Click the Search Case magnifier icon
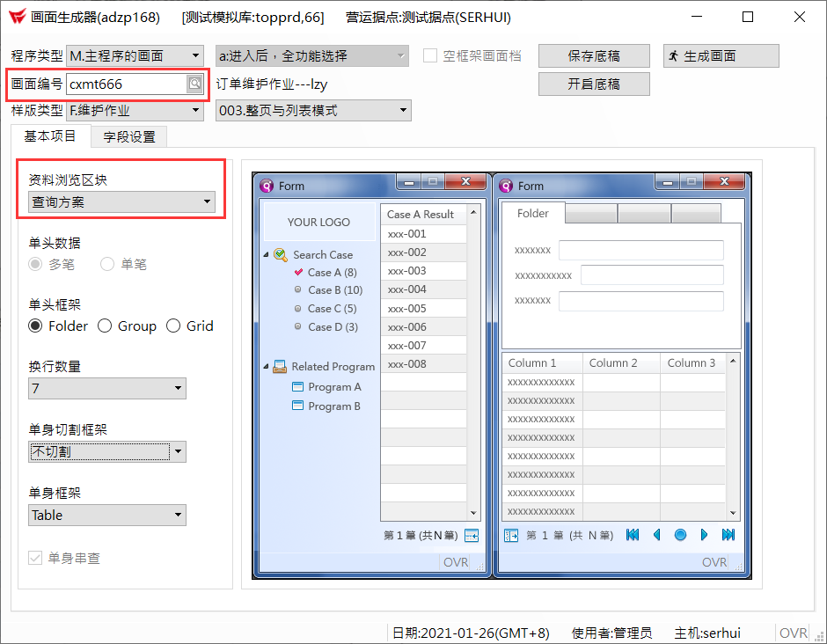The height and width of the screenshot is (644, 827). 280,255
